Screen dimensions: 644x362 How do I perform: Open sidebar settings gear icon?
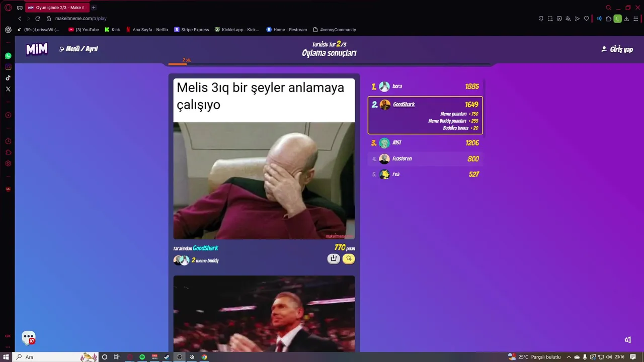8,163
